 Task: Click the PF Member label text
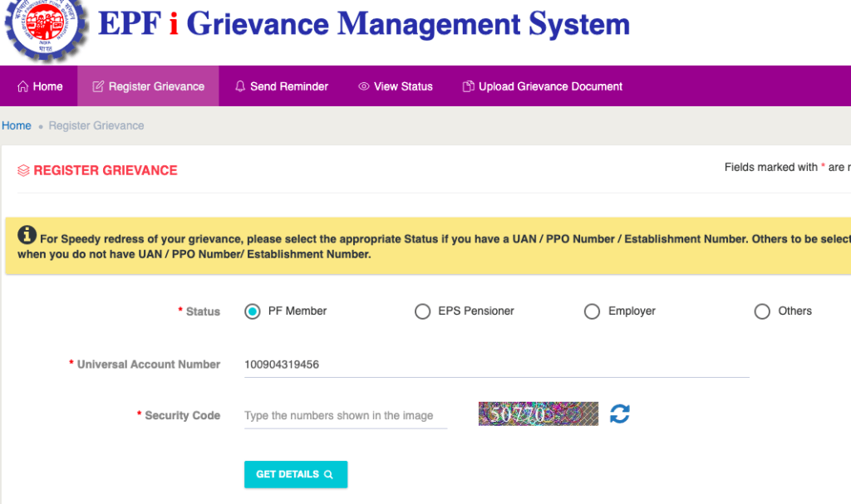tap(298, 311)
